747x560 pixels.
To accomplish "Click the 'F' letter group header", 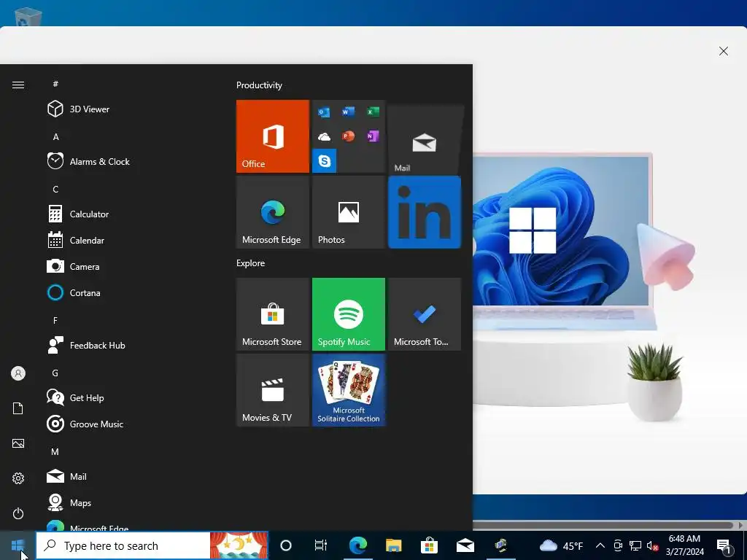I will (x=55, y=321).
